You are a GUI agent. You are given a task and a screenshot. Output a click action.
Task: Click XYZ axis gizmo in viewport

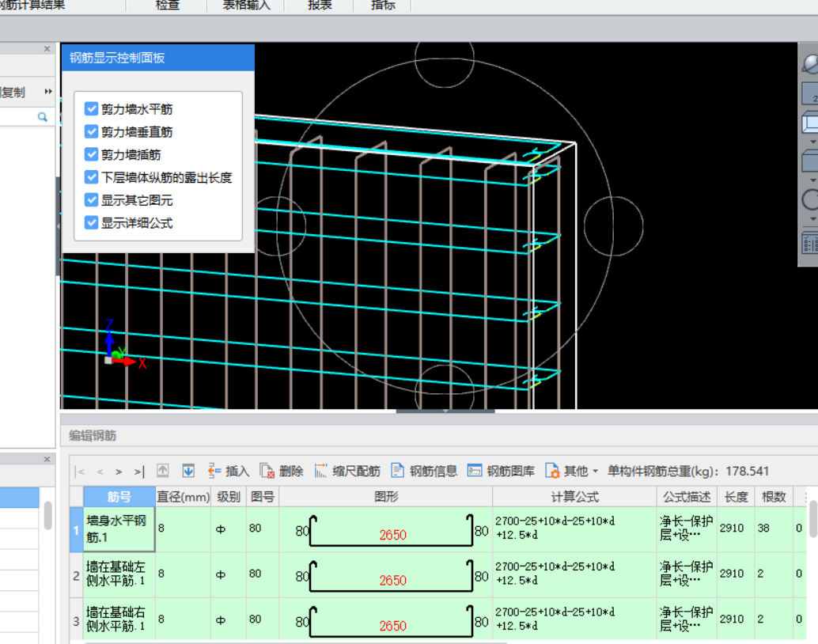pyautogui.click(x=124, y=344)
